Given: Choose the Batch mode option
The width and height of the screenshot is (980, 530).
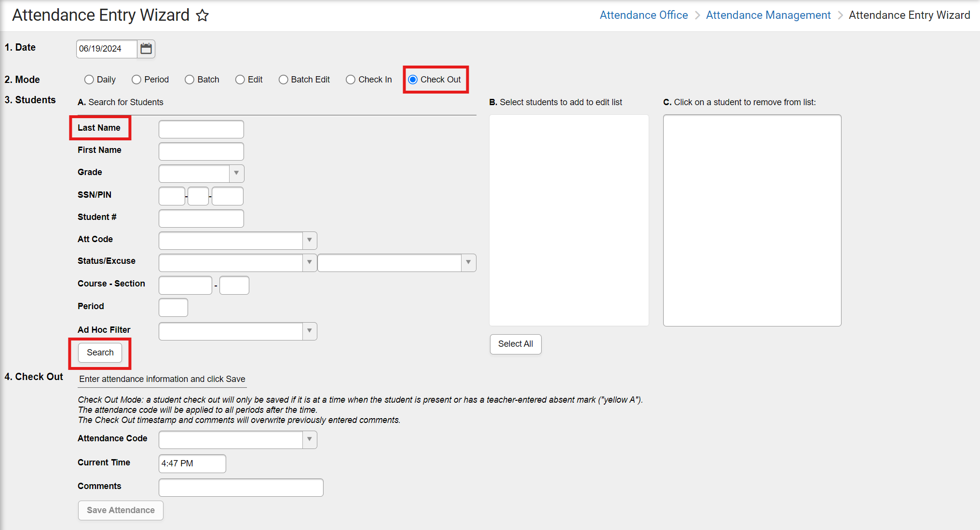Looking at the screenshot, I should 190,80.
